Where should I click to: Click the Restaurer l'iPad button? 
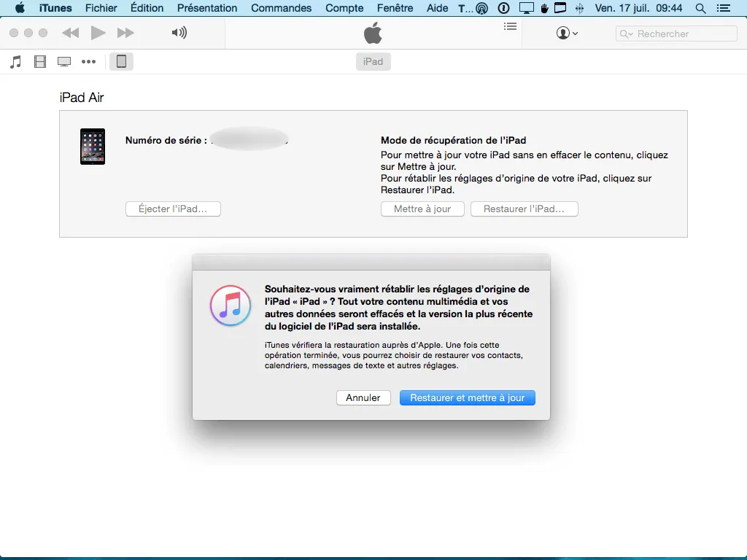(524, 209)
